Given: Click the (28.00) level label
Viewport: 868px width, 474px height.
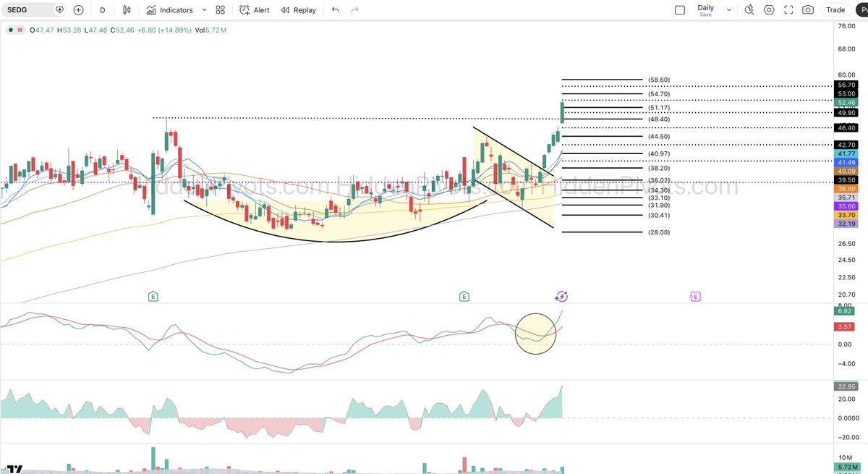Looking at the screenshot, I should tap(659, 232).
